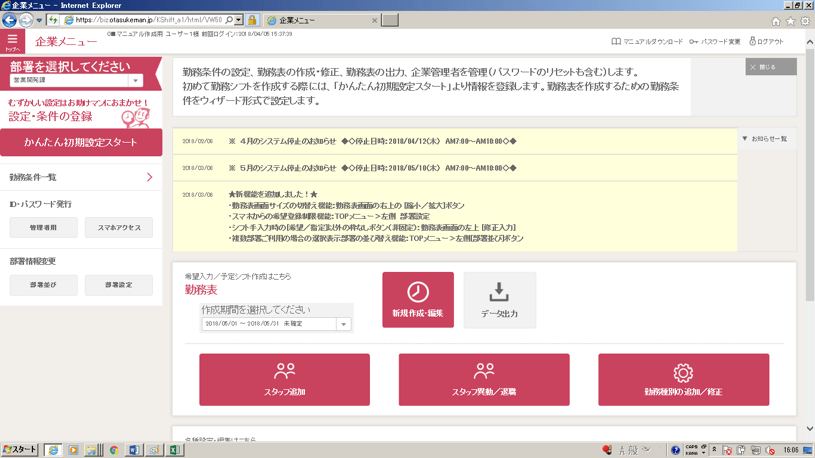Open 勤務種別の追加／修正 gear tile
815x458 pixels.
(x=683, y=379)
